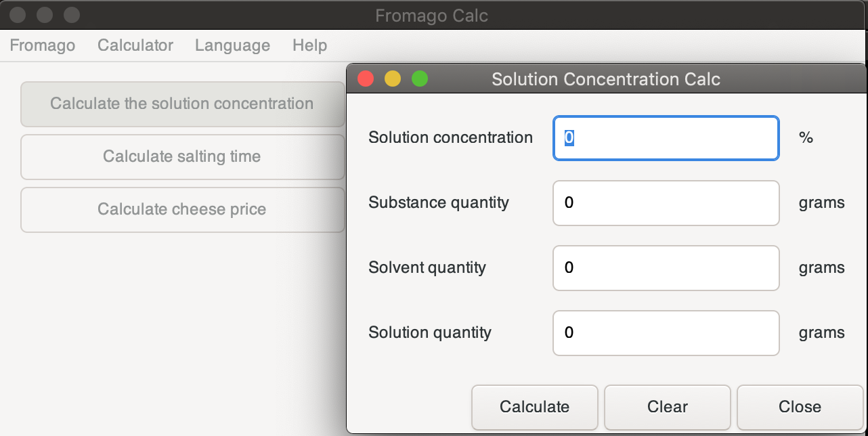Focus the Solution concentration percent field
The width and height of the screenshot is (868, 436).
(x=666, y=138)
